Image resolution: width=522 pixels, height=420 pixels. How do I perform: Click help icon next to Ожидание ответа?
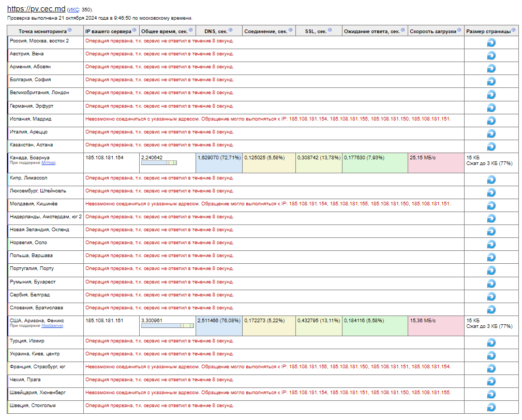(x=403, y=30)
